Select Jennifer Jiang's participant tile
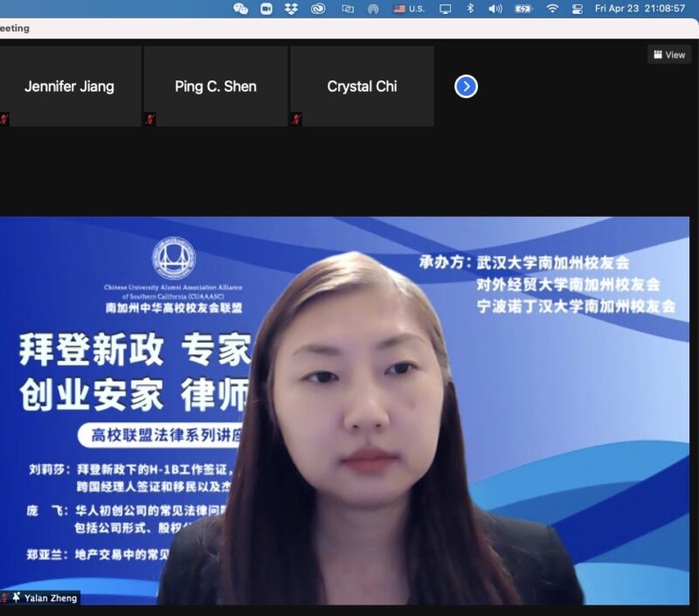This screenshot has width=699, height=616. click(69, 87)
